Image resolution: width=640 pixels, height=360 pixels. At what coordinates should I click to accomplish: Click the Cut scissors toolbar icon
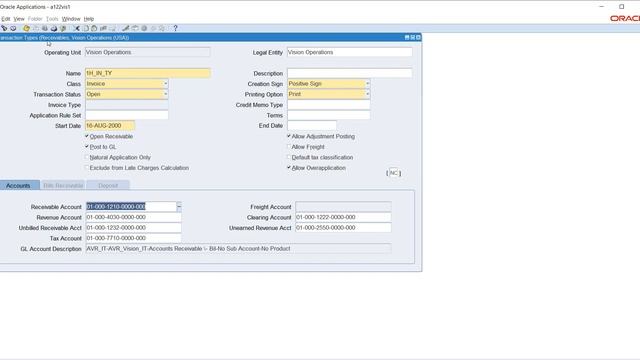point(76,28)
